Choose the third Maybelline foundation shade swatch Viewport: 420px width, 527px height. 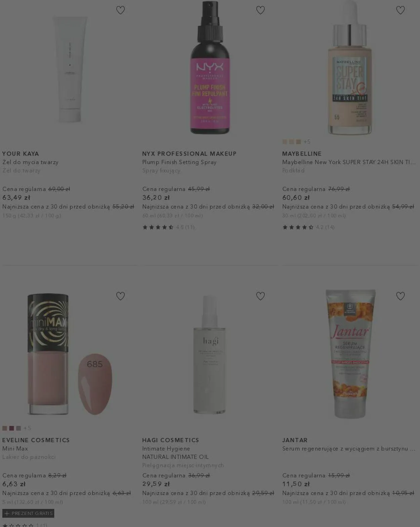[x=298, y=142]
